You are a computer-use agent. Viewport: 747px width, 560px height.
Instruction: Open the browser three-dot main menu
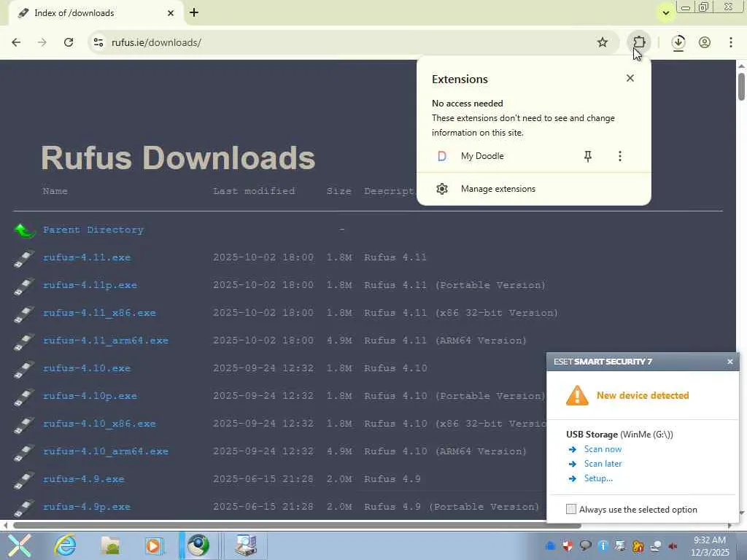[x=731, y=42]
